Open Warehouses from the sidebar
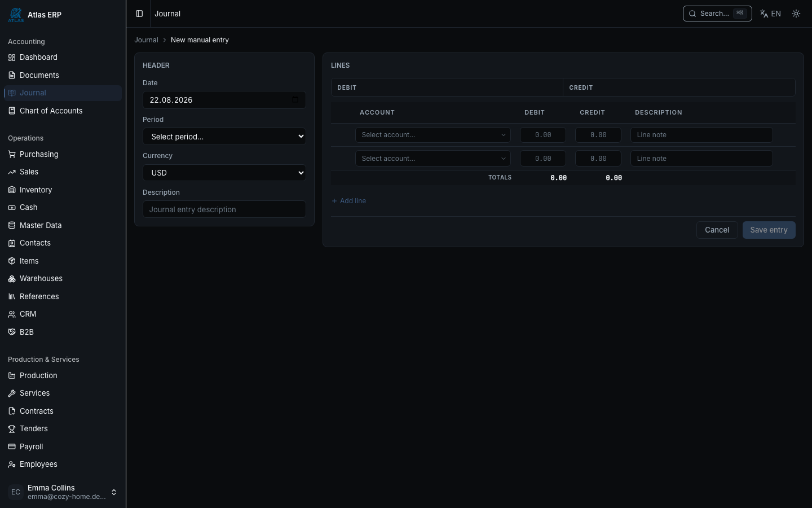812x508 pixels. tap(63, 279)
